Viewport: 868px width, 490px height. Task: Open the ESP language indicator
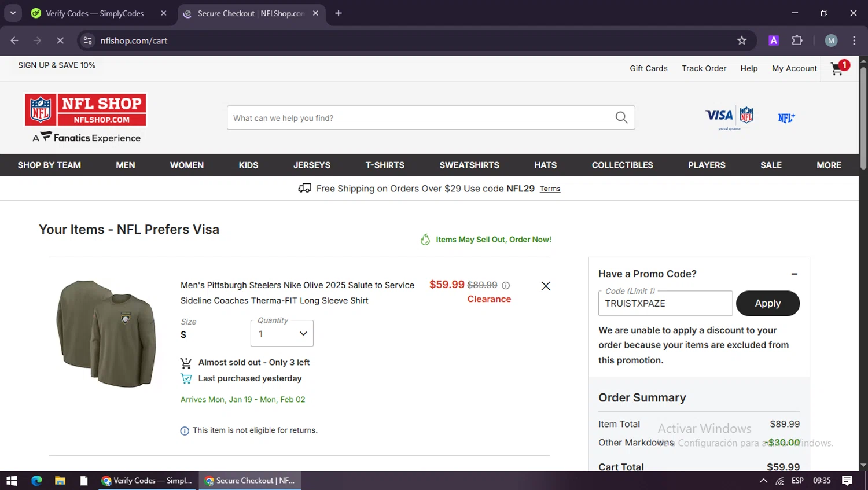point(797,481)
